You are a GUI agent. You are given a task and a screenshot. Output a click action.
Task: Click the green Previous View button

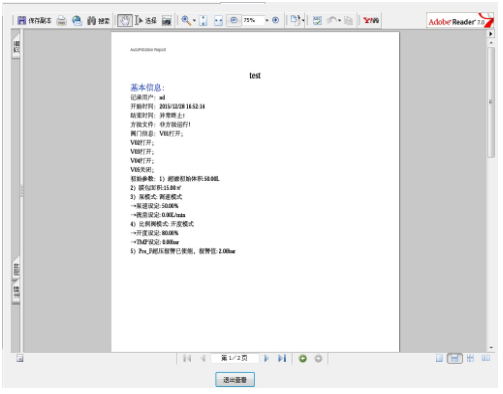[x=303, y=359]
